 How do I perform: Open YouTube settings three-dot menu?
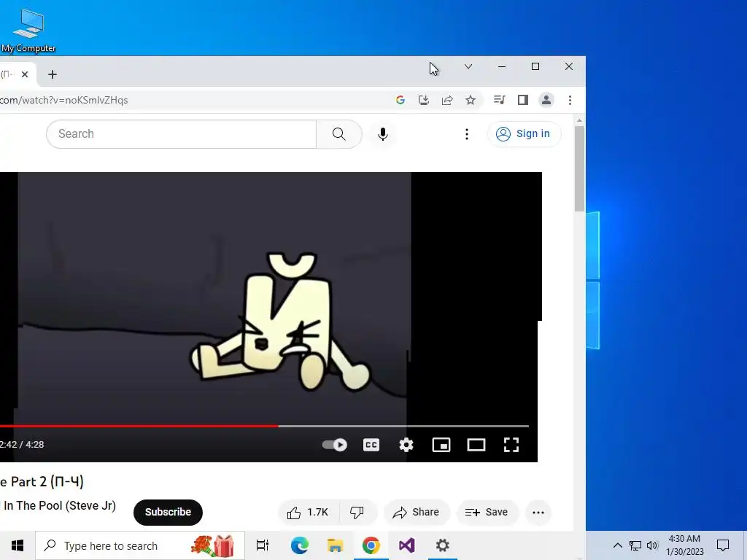click(x=467, y=134)
